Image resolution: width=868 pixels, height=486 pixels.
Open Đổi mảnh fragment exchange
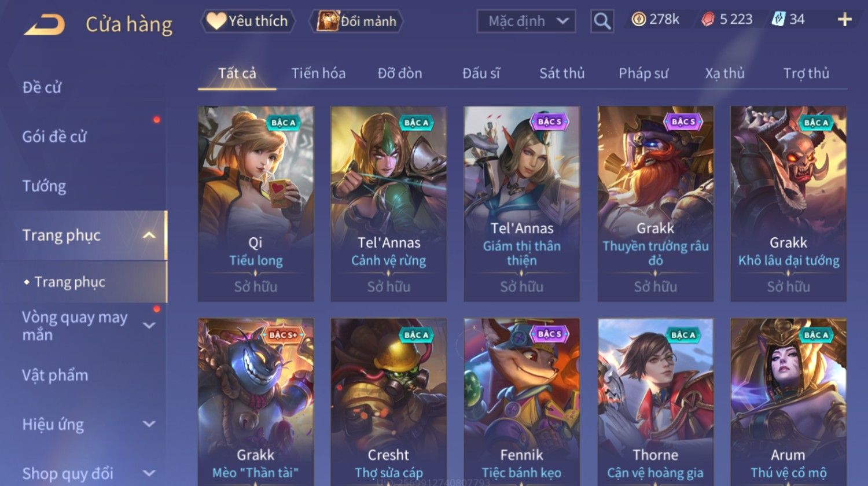tap(356, 21)
